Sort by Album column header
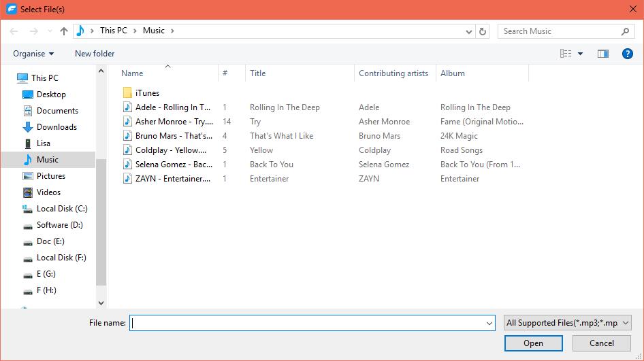This screenshot has width=644, height=361. [453, 73]
